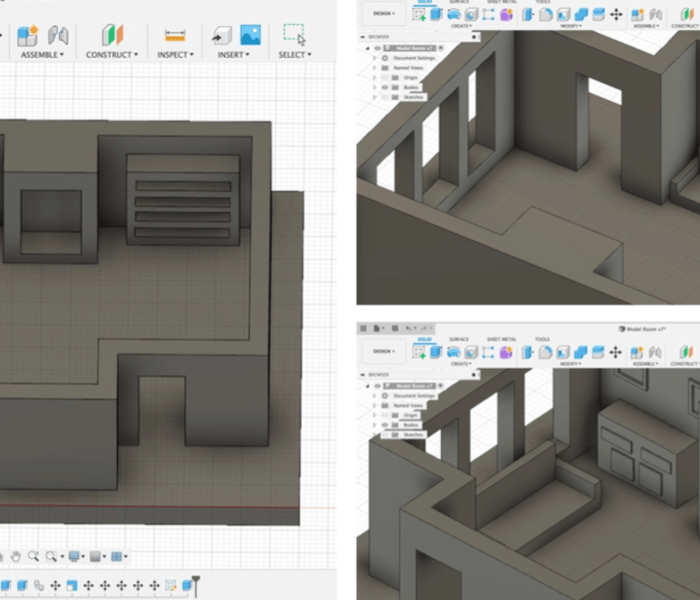Click the Measure icon above INSPECT
Screen dimensions: 700x600
click(x=175, y=35)
